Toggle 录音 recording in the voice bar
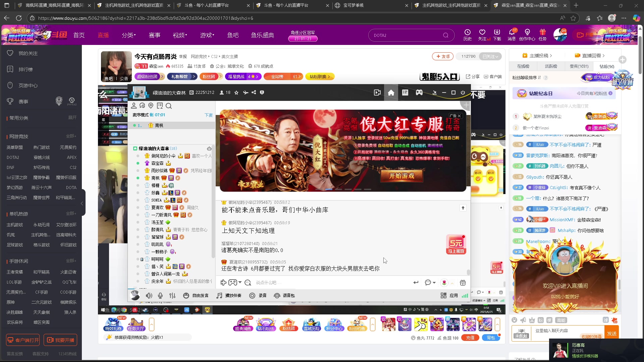 [x=258, y=296]
